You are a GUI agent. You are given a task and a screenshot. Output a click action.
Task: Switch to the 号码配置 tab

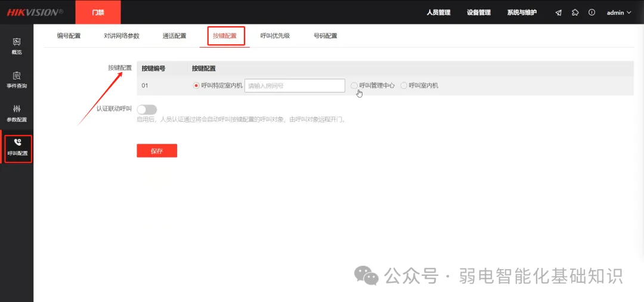(x=326, y=36)
